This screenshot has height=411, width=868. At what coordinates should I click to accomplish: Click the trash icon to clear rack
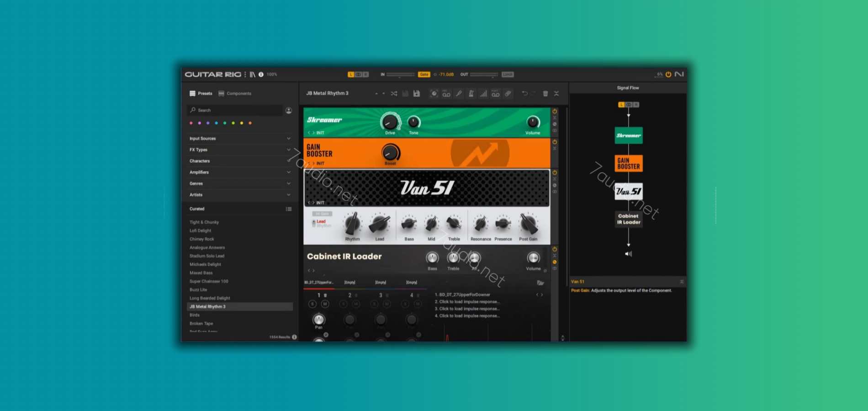point(545,94)
